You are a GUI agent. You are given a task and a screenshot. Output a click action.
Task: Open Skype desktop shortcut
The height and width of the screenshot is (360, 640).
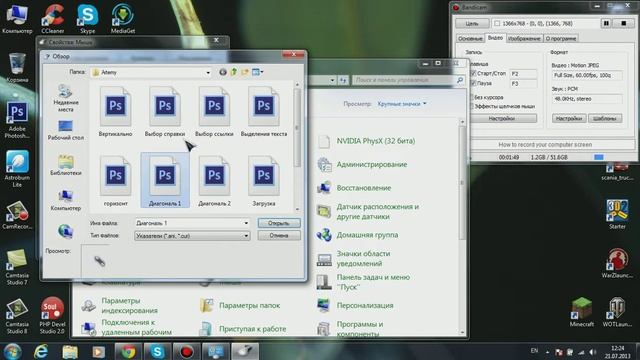87,18
